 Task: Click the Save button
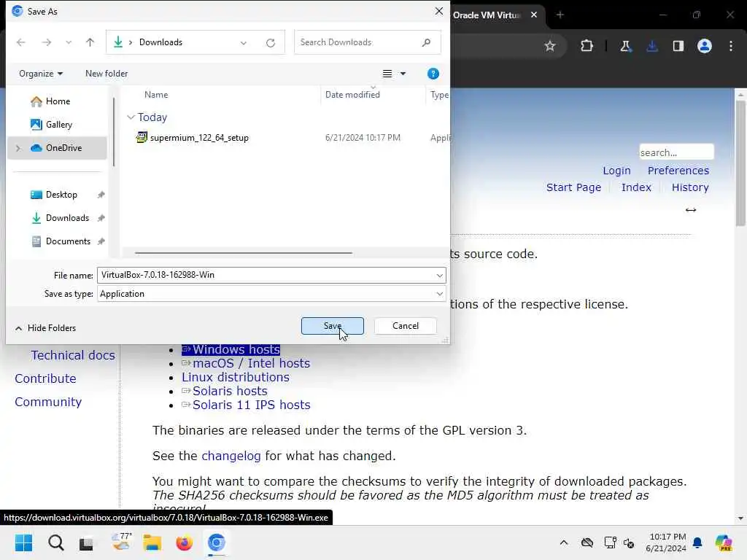pyautogui.click(x=333, y=326)
